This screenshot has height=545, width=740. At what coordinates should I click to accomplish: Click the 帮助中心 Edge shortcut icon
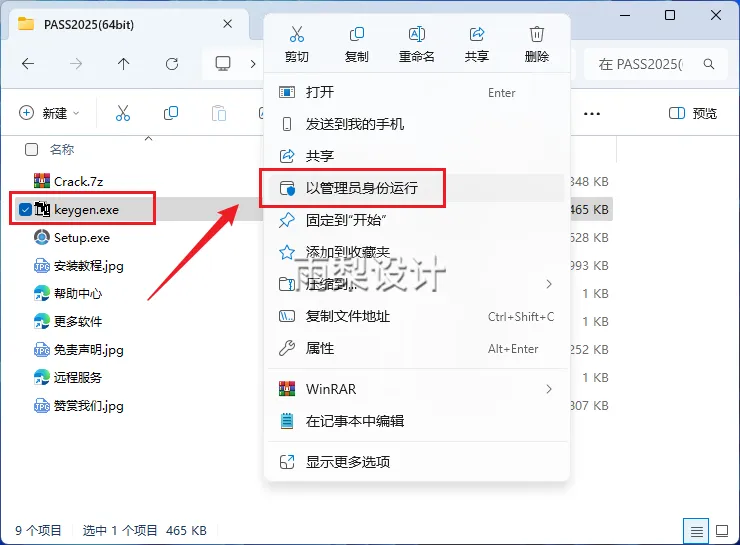42,293
